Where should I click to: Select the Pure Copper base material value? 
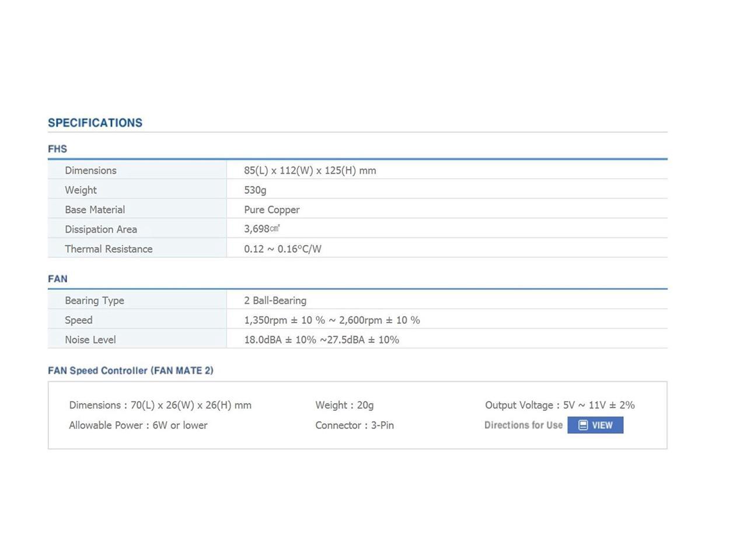271,209
